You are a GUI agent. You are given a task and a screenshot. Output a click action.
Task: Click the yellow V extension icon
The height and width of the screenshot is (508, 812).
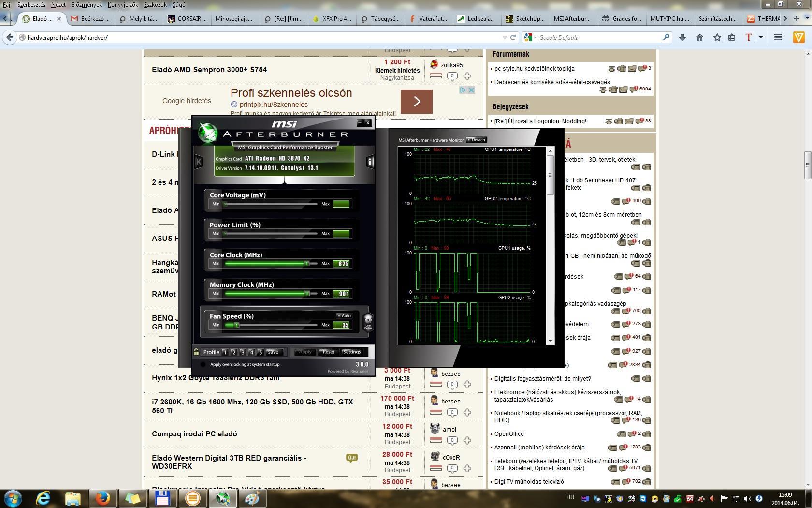tap(799, 37)
